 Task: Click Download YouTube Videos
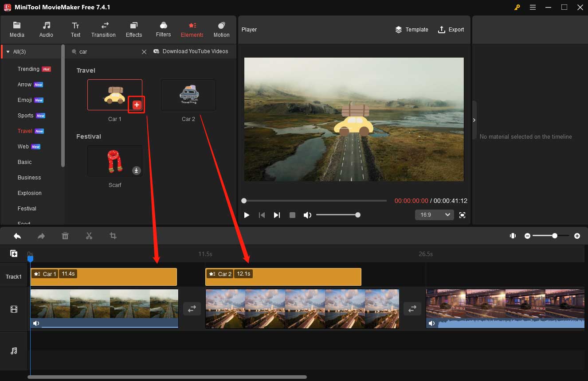(x=191, y=51)
